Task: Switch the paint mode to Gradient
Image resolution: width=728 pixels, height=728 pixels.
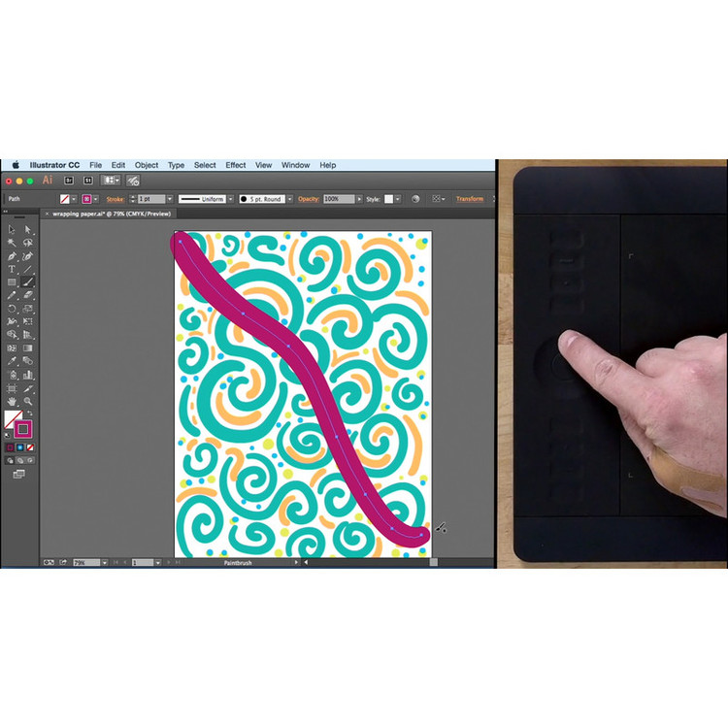Action: pyautogui.click(x=20, y=447)
